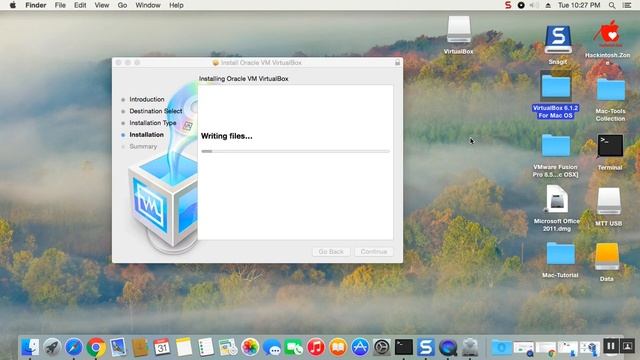Open Calendar icon showing 31
Viewport: 640px width, 360px height.
tap(162, 347)
